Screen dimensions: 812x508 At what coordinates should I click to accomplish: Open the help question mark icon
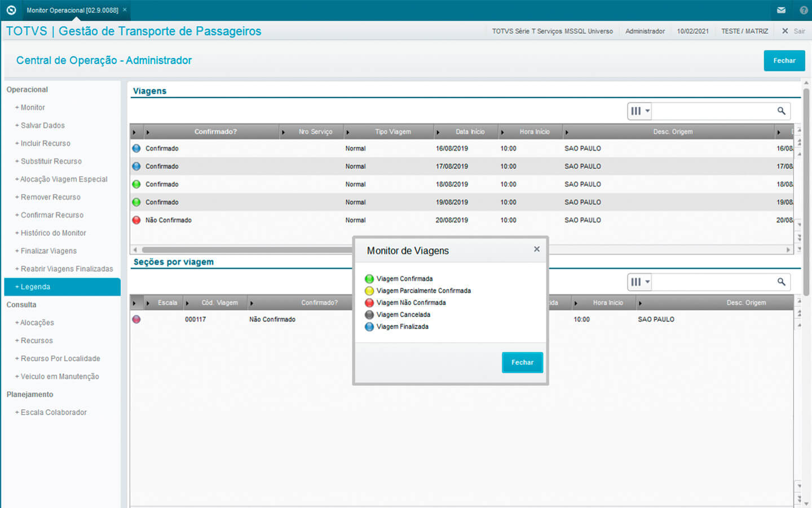point(804,10)
